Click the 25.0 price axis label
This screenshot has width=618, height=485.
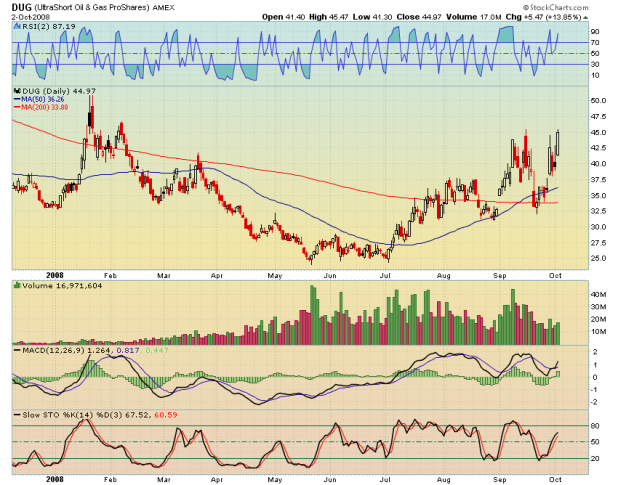pos(598,258)
